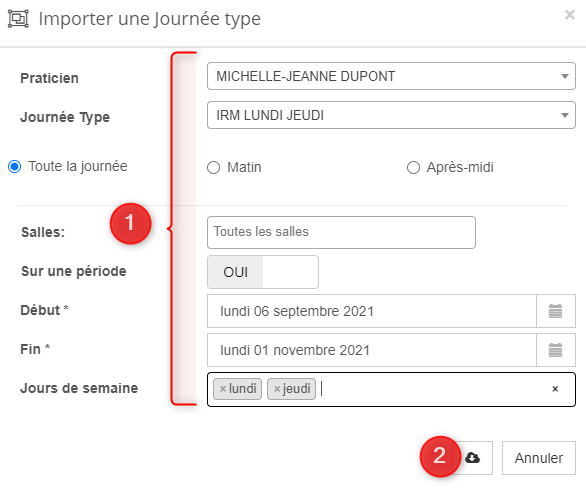586x489 pixels.
Task: Click the Toutes les salles field
Action: point(341,232)
